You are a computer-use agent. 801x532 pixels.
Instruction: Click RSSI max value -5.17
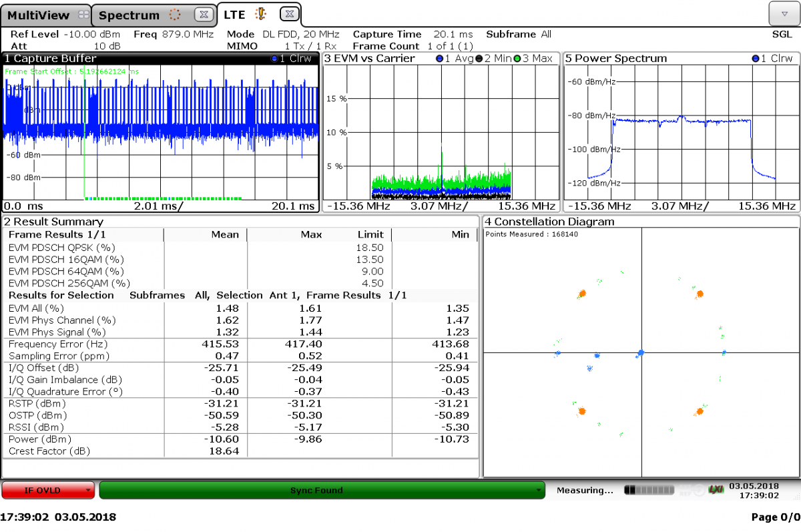309,427
